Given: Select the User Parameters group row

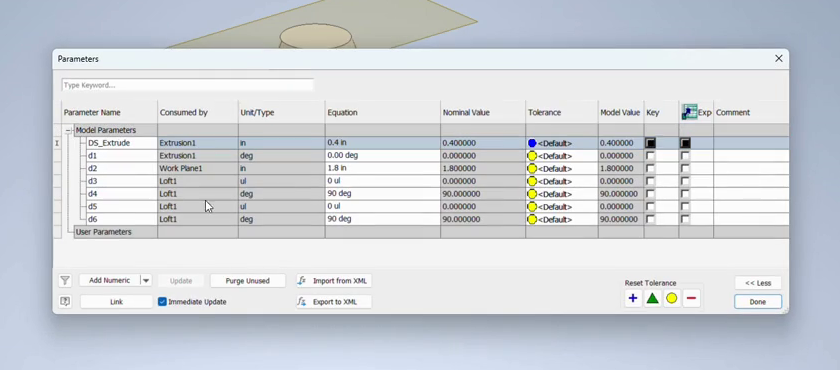Looking at the screenshot, I should click(x=431, y=232).
